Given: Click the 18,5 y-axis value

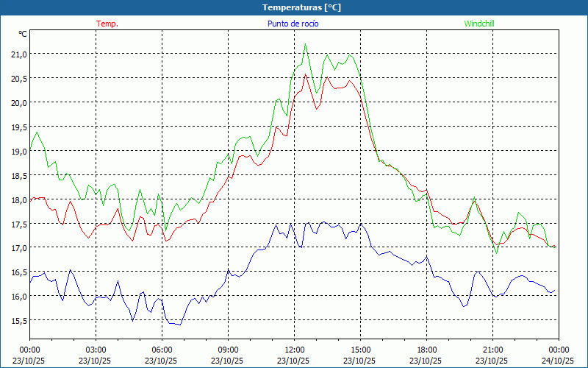Looking at the screenshot, I should point(18,176).
